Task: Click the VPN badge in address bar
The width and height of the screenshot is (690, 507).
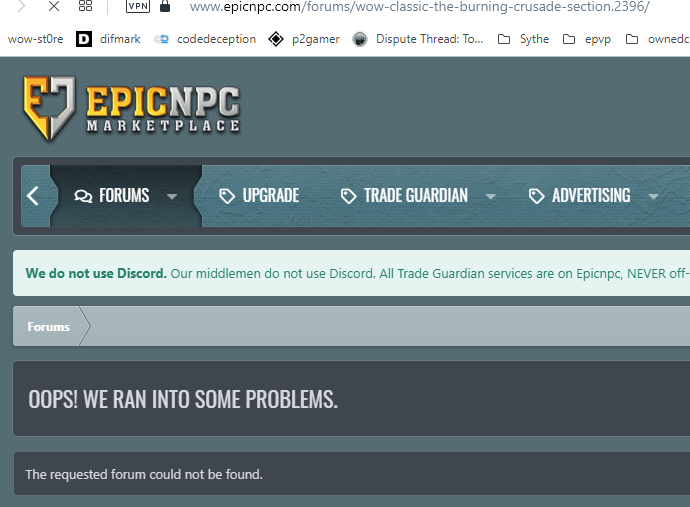Action: 138,6
